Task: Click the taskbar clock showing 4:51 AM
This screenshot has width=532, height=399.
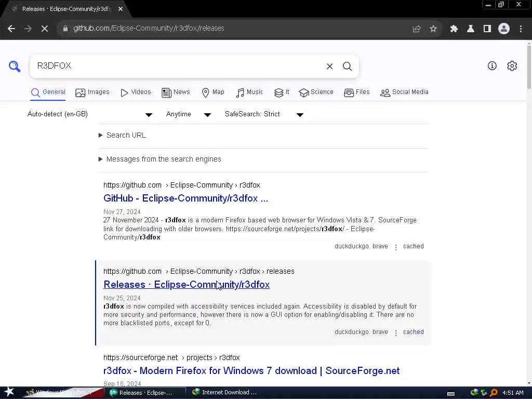Action: pyautogui.click(x=513, y=393)
